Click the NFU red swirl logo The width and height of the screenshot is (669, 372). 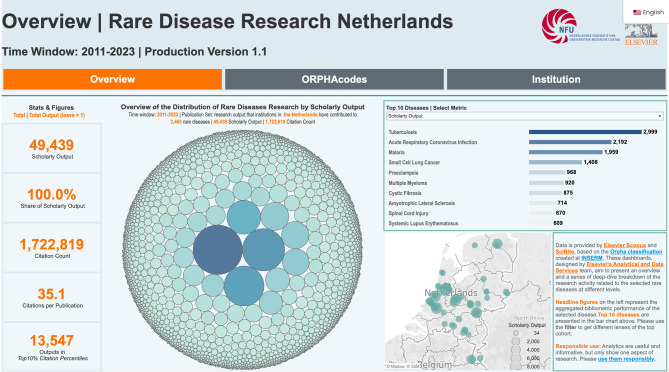[x=559, y=26]
